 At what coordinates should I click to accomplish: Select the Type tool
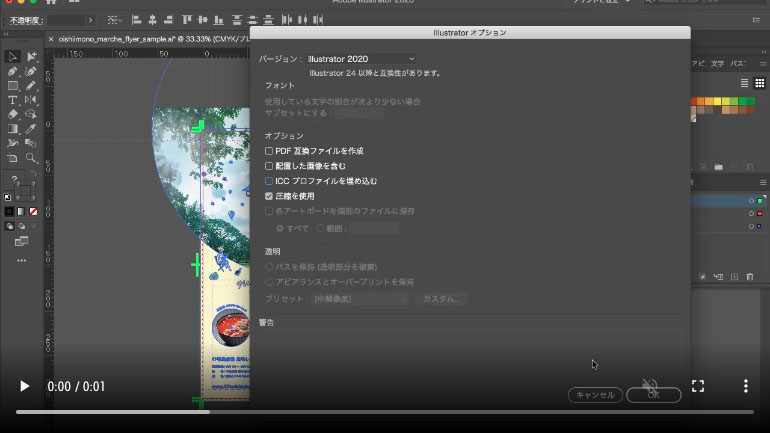[x=12, y=100]
